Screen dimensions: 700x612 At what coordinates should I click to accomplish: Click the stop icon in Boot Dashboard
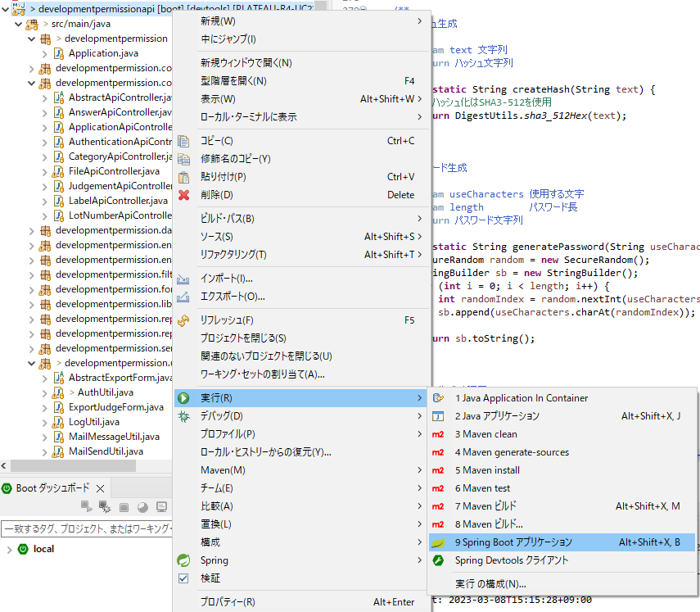tap(124, 507)
